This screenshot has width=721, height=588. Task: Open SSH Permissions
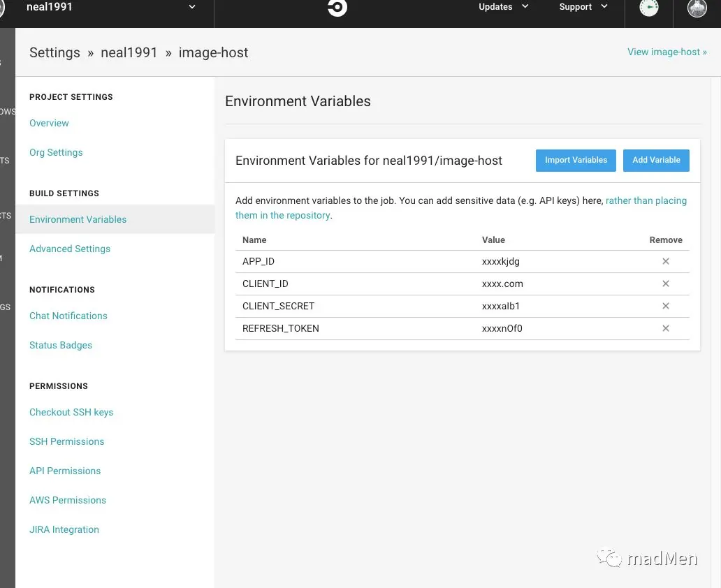[x=66, y=441]
